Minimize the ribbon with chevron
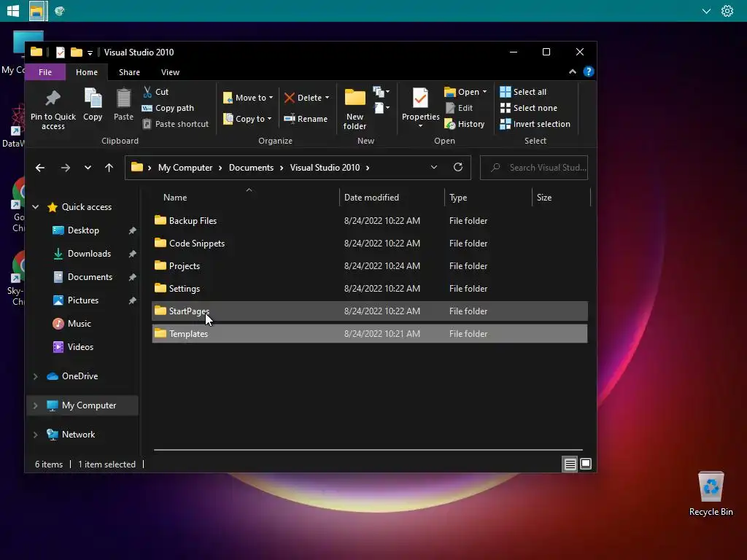This screenshot has width=747, height=560. coord(572,72)
